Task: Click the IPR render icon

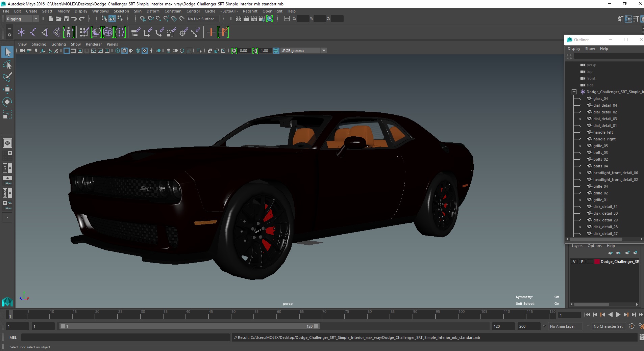Action: (x=254, y=19)
